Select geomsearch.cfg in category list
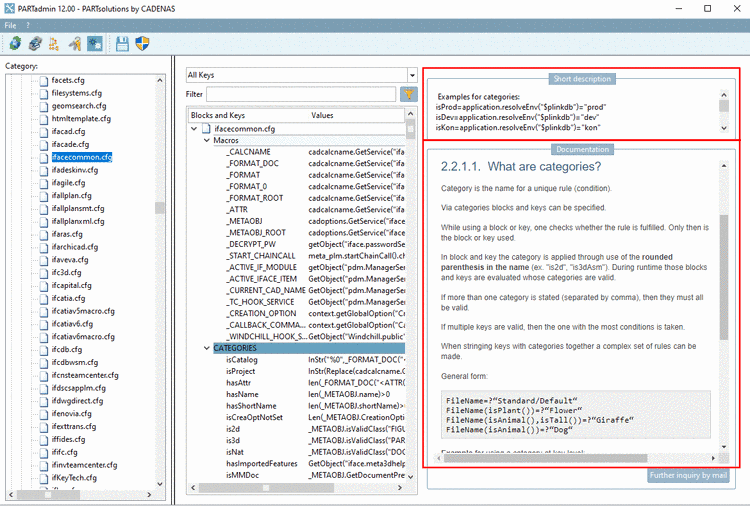This screenshot has height=506, width=750. point(79,106)
